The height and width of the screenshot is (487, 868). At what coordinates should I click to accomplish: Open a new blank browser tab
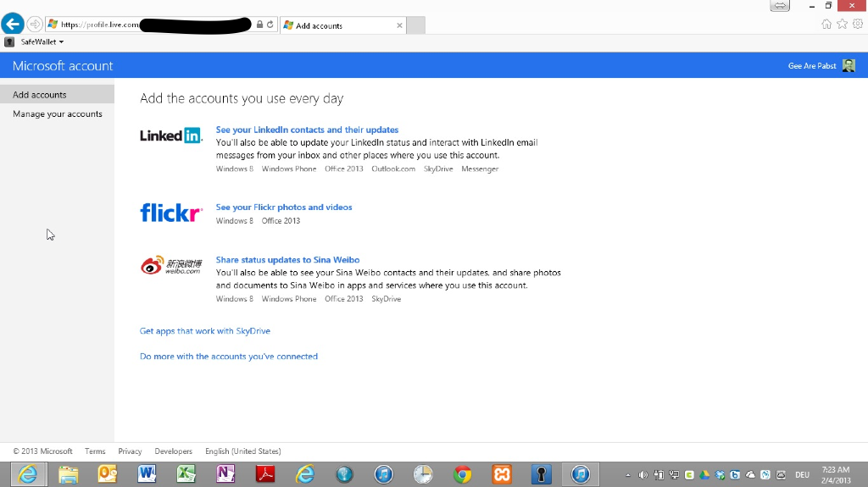[415, 25]
